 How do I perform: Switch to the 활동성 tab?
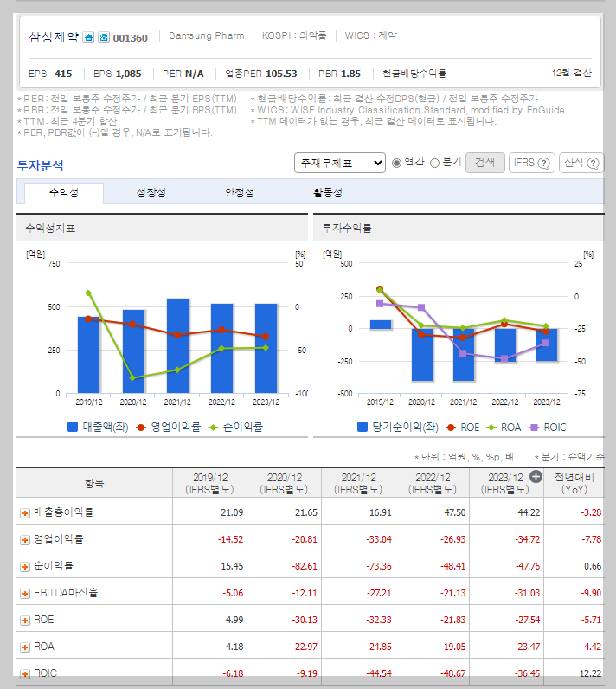(x=328, y=193)
